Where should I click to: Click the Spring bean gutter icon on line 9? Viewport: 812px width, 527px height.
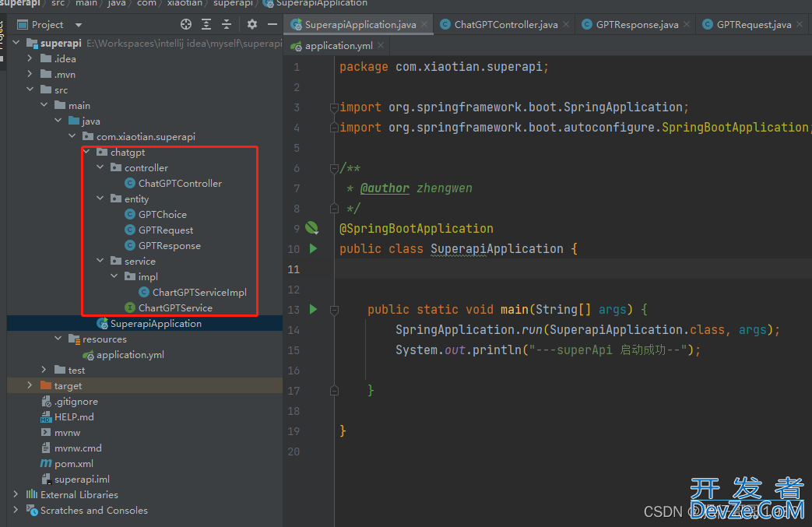(311, 228)
